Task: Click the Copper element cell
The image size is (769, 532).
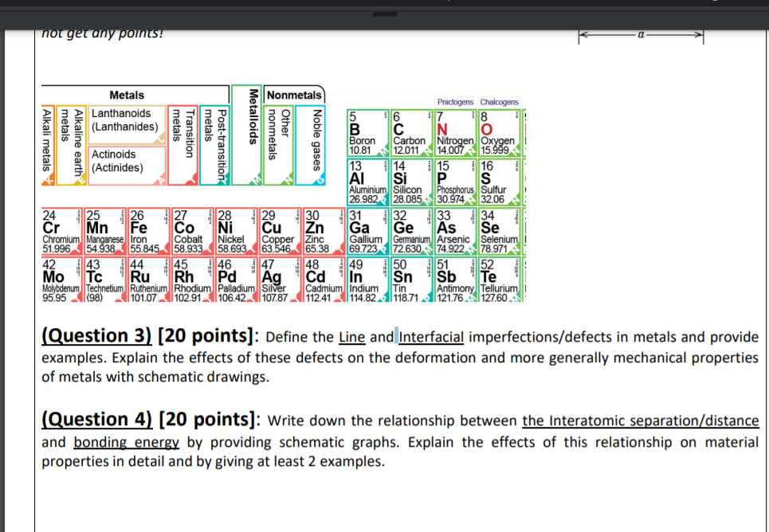Action: point(280,232)
